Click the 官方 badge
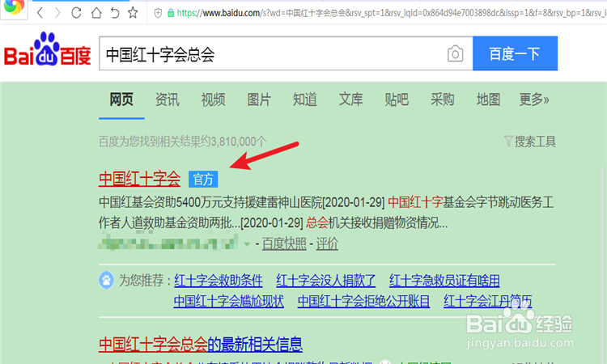The width and height of the screenshot is (607, 364). tap(203, 179)
